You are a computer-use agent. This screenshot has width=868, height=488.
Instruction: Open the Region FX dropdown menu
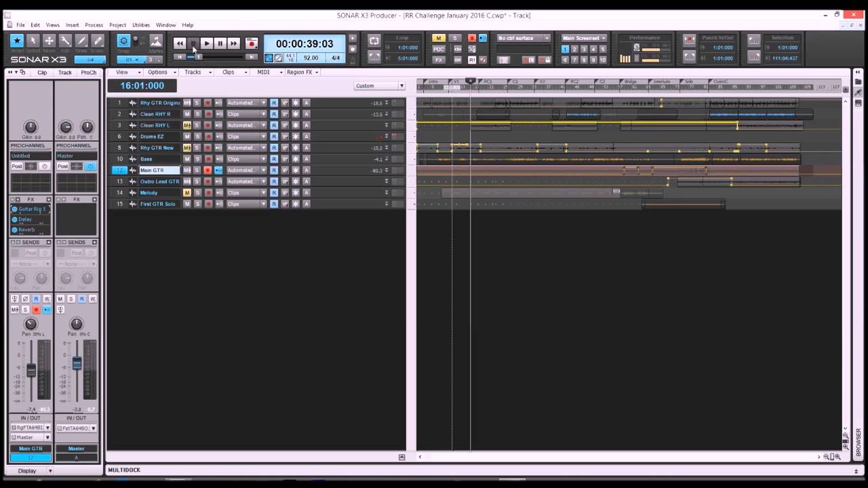pos(302,72)
